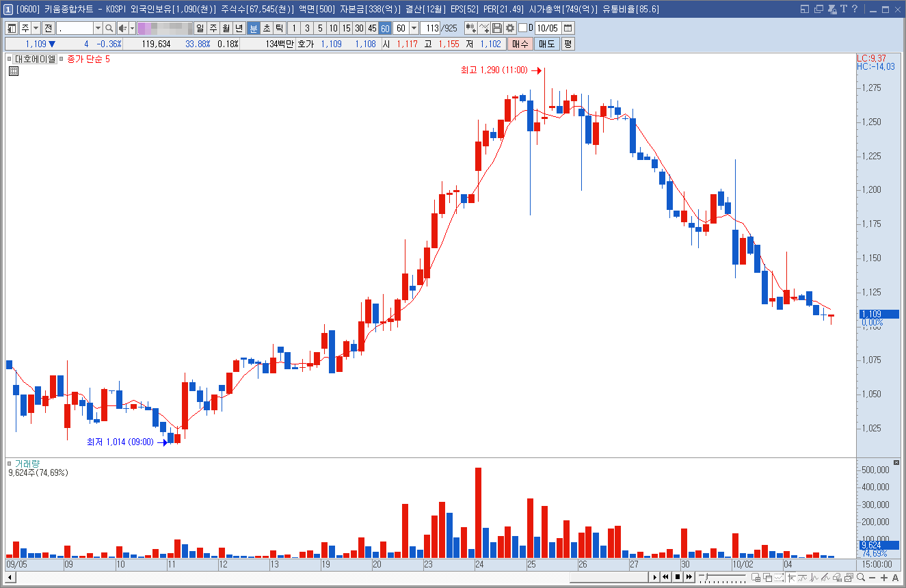Click the 전 button in toolbar
Viewport: 906px width, 588px height.
(x=48, y=28)
